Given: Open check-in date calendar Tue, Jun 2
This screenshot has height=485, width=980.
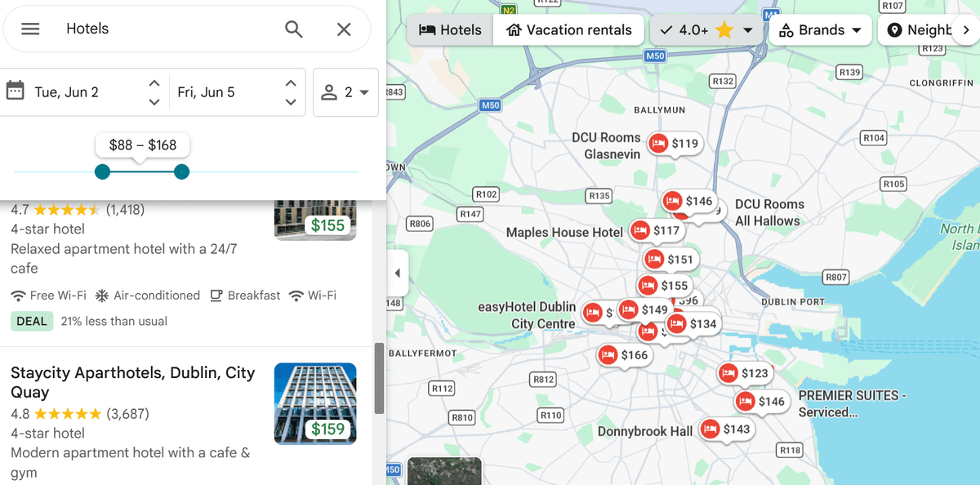Looking at the screenshot, I should [x=67, y=92].
